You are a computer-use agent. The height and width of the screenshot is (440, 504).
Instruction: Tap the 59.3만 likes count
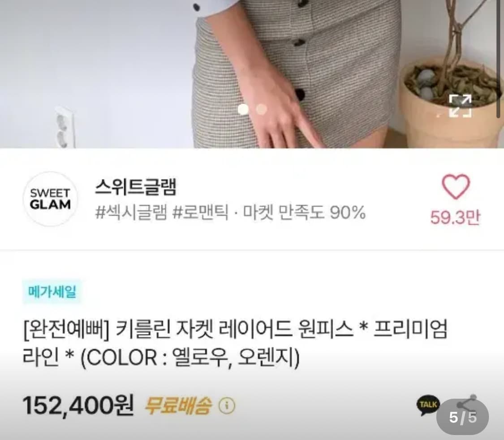455,217
